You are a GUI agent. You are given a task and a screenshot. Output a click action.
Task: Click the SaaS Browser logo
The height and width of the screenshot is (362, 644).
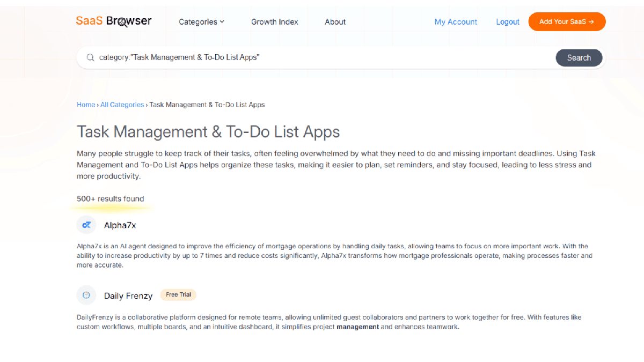coord(114,21)
